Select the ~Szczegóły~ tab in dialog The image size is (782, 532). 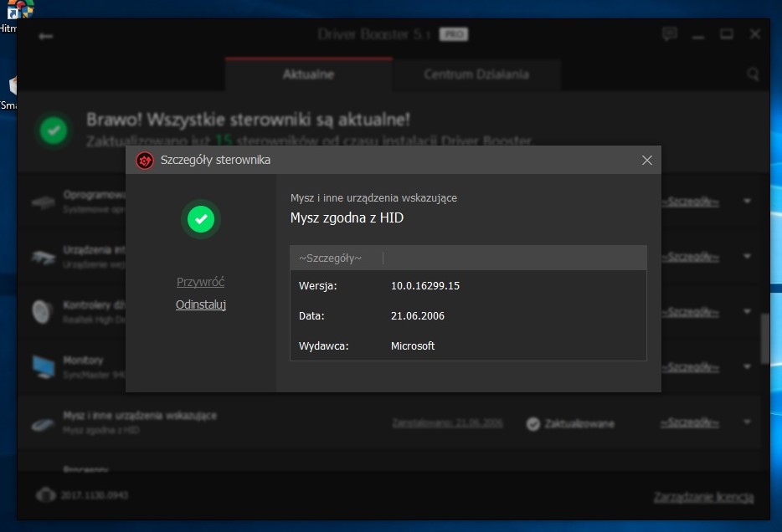[330, 258]
